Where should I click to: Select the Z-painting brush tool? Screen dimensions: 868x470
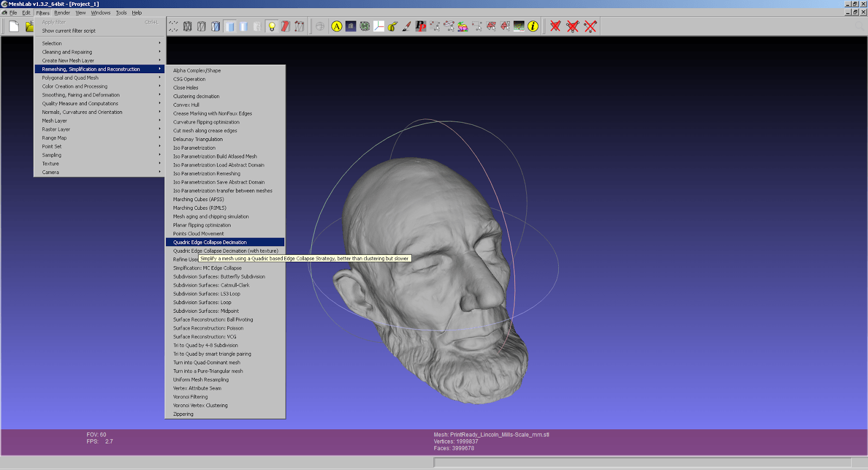pyautogui.click(x=406, y=26)
